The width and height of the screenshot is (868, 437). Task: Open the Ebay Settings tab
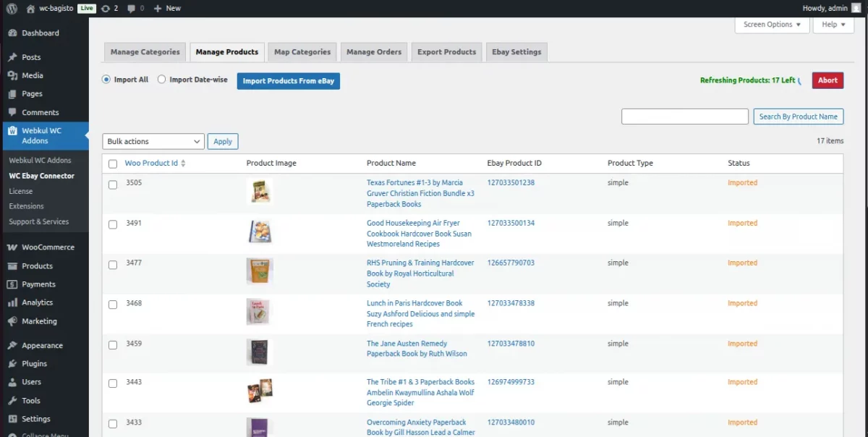[x=516, y=52]
